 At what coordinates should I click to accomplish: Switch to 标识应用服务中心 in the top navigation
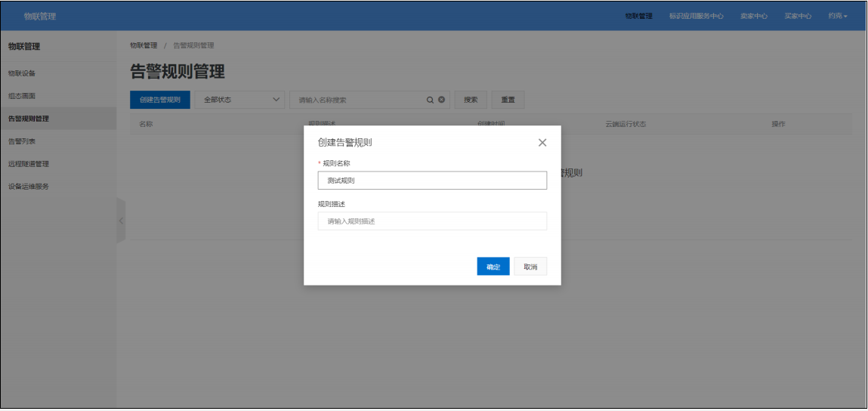coord(696,16)
